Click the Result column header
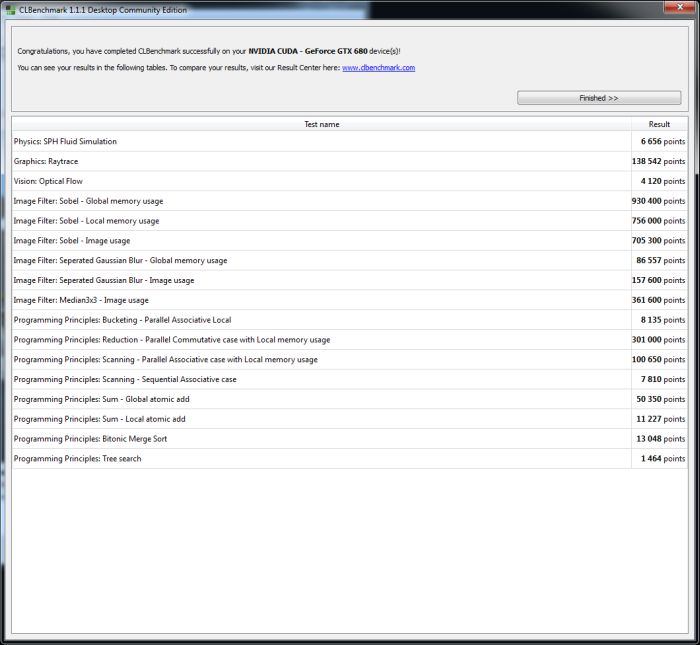This screenshot has height=645, width=700. [x=659, y=124]
